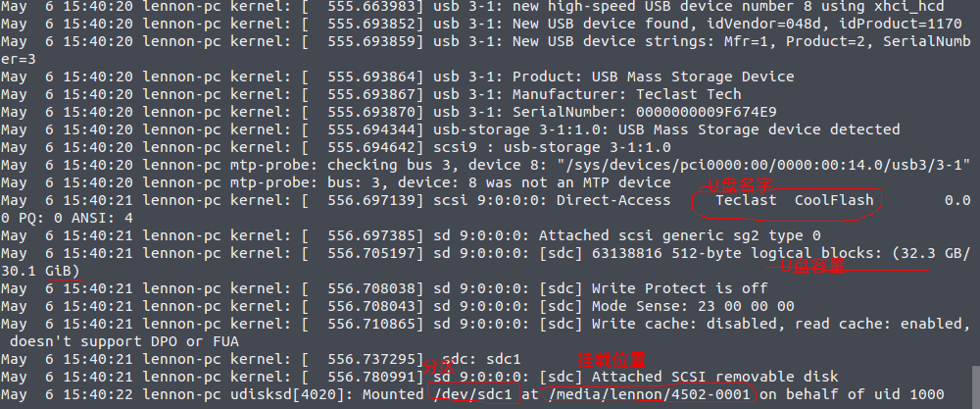Click the "Teclast CoolFlash" device name text
The height and width of the screenshot is (409, 980).
[793, 200]
